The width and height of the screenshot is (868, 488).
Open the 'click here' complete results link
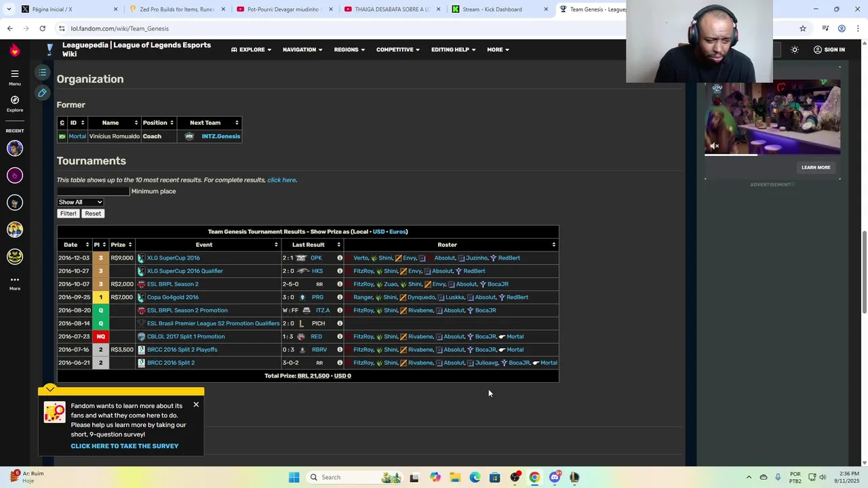[x=281, y=180]
